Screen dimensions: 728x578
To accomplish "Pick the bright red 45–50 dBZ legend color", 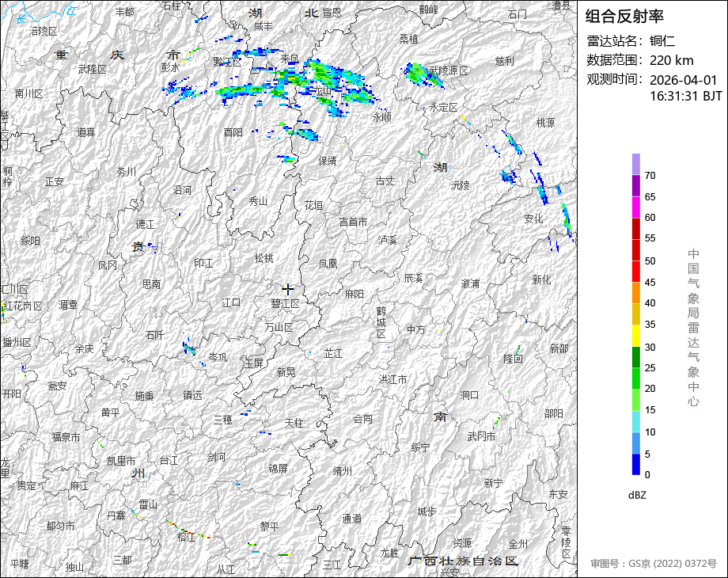I will (x=635, y=272).
